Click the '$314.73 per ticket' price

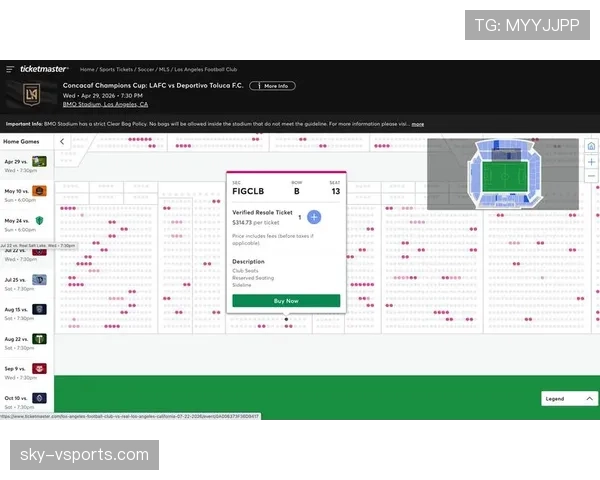tap(256, 222)
